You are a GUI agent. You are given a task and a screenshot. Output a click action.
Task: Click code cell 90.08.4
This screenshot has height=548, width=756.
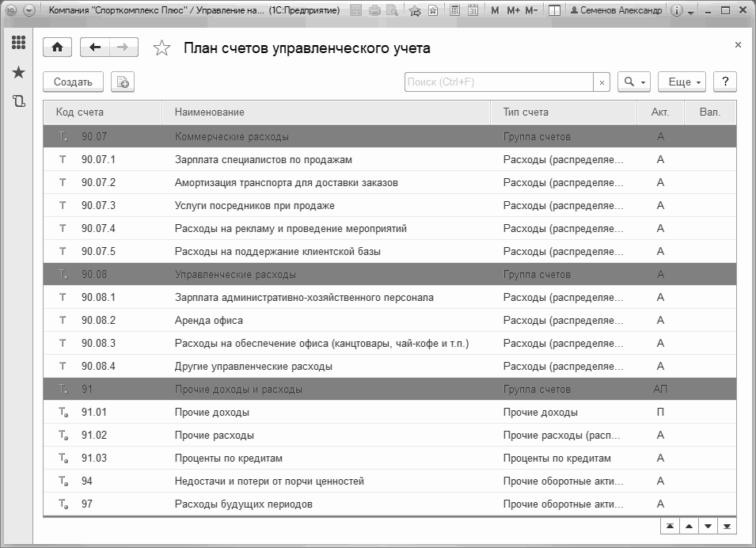pos(98,366)
